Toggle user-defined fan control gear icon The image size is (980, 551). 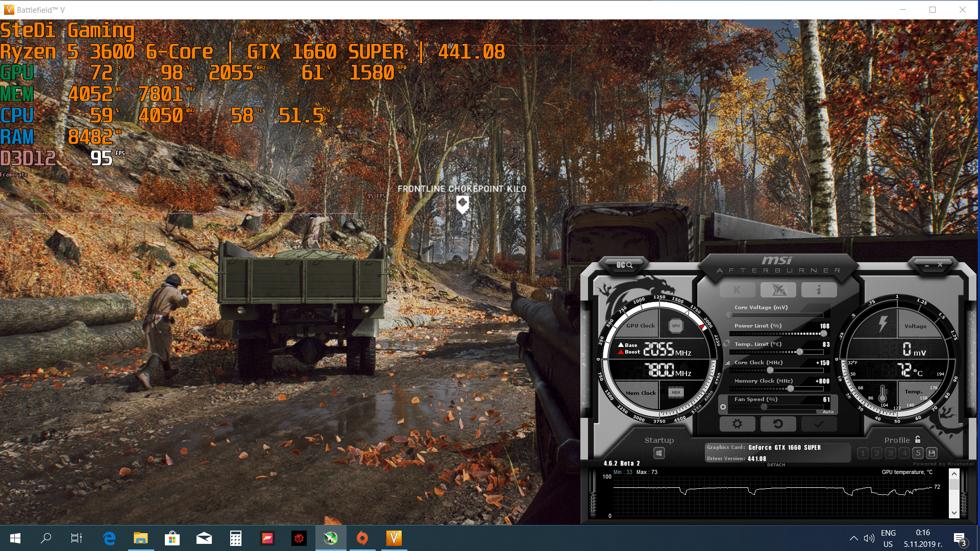point(723,407)
